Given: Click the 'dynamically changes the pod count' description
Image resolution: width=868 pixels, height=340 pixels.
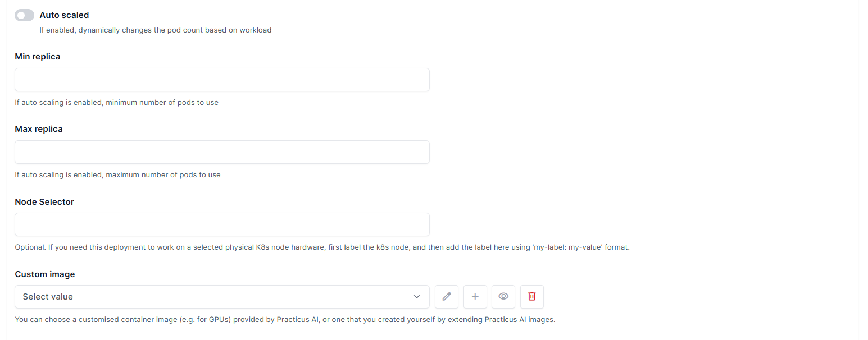Looking at the screenshot, I should tap(156, 30).
